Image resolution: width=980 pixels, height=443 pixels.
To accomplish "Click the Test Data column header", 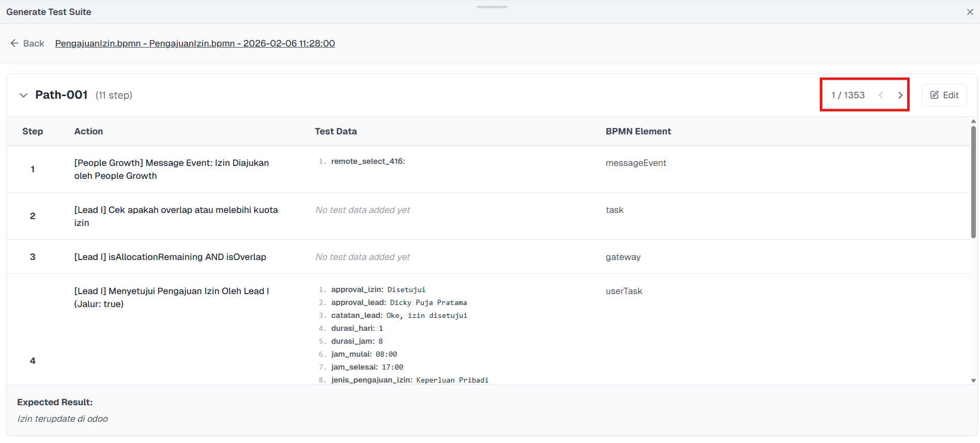I will click(336, 131).
